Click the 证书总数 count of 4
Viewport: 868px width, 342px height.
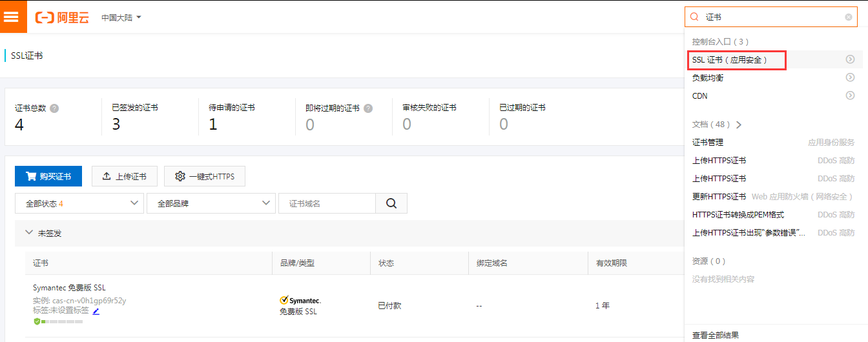click(19, 125)
